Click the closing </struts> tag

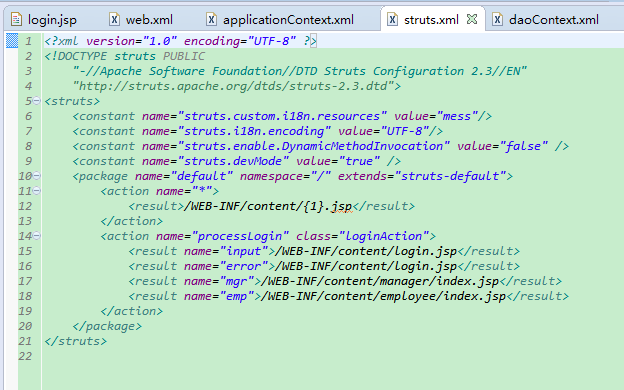click(x=76, y=341)
